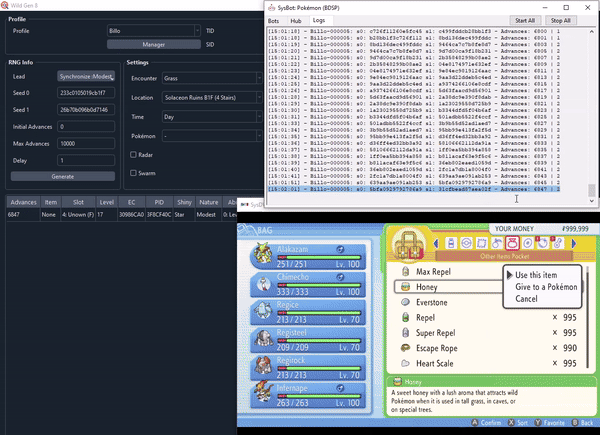Select the highlighted Other Items pocket icon

click(x=512, y=243)
